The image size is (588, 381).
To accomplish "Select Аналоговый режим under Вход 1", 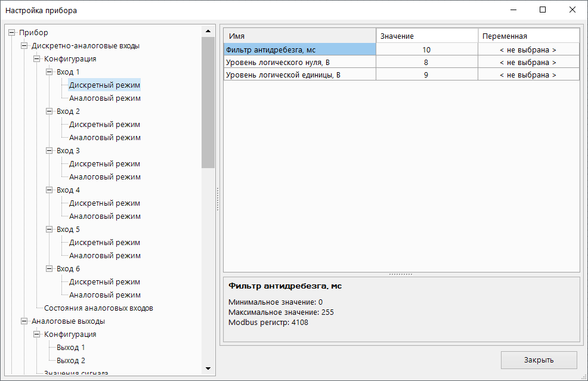I will coord(104,98).
